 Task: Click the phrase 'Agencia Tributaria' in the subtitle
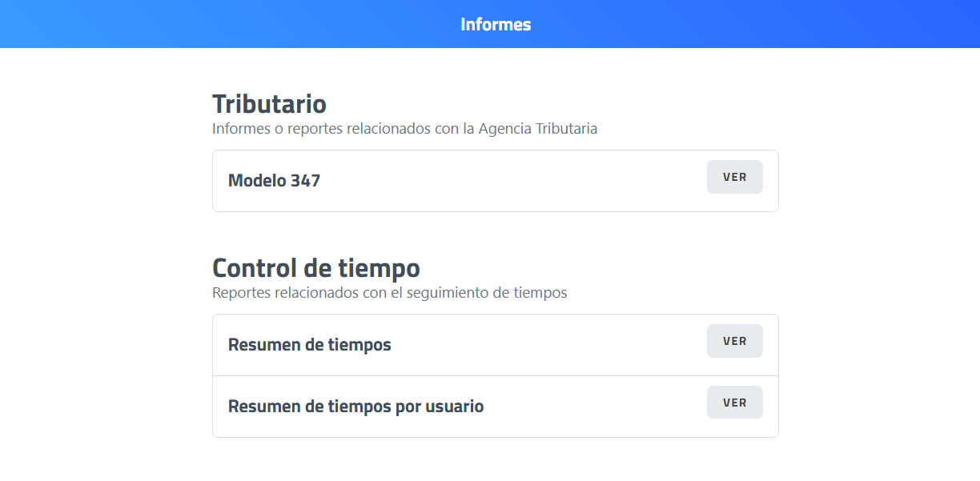(538, 128)
